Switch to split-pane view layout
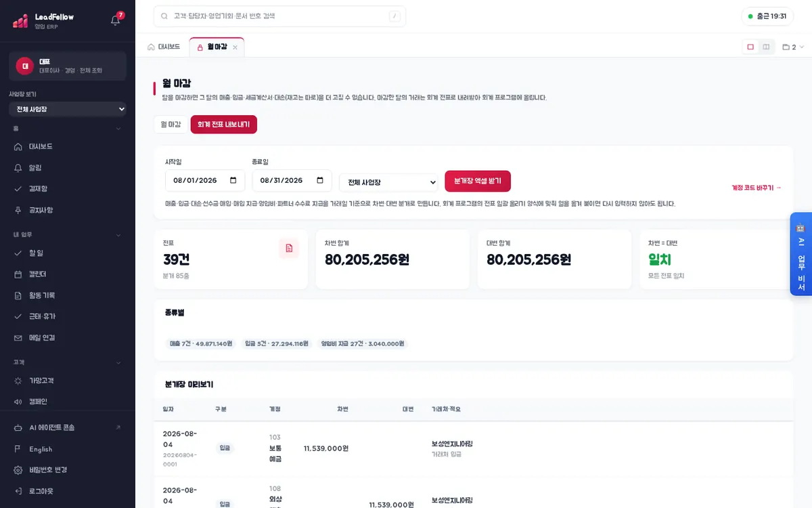Image resolution: width=812 pixels, height=508 pixels. 766,47
